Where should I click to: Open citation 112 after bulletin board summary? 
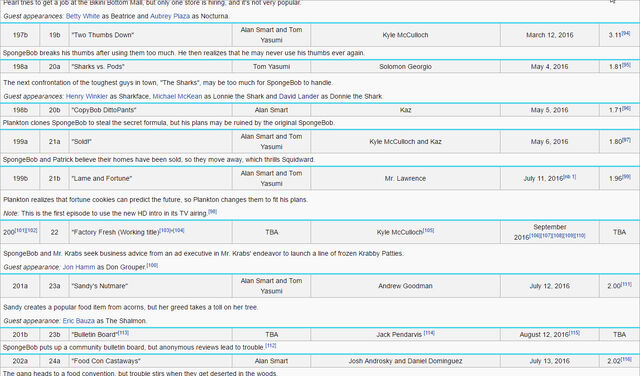tap(271, 345)
